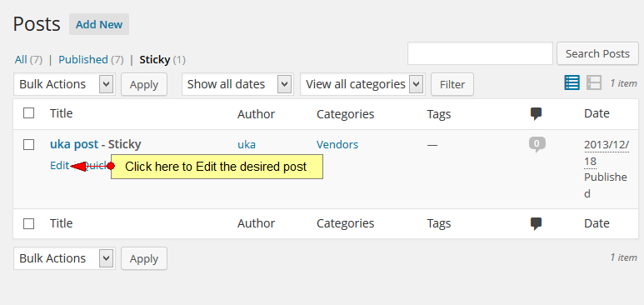The image size is (644, 305).
Task: Open the uka post title link
Action: [74, 144]
